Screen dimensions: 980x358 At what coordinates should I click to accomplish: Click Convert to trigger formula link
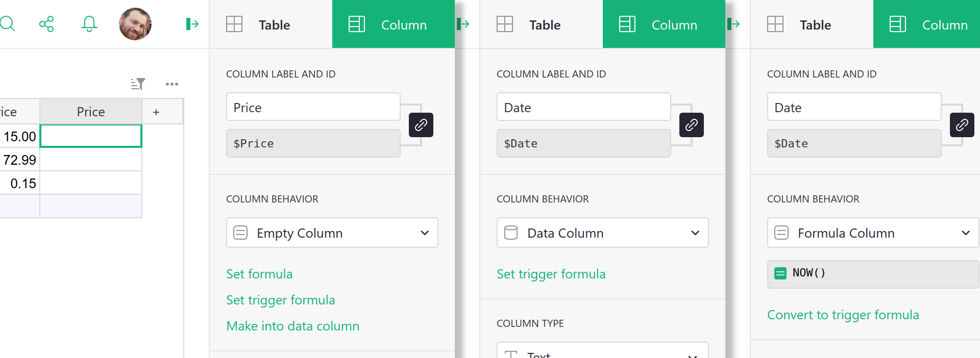tap(843, 315)
